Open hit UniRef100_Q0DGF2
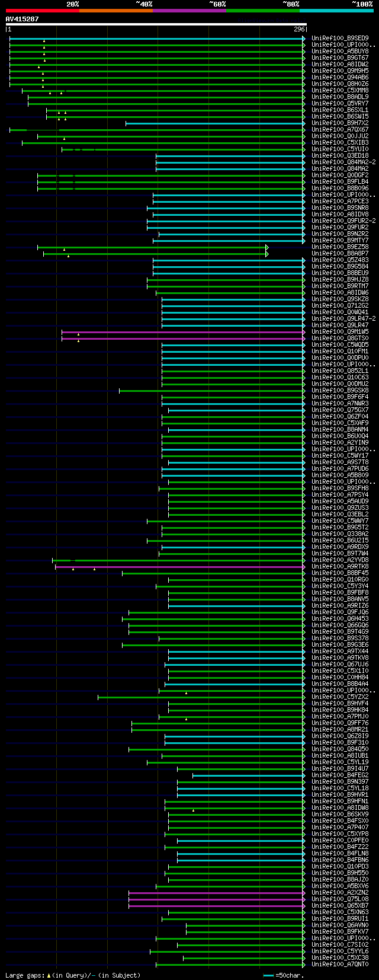Image resolution: width=379 pixels, height=980 pixels. coord(340,175)
